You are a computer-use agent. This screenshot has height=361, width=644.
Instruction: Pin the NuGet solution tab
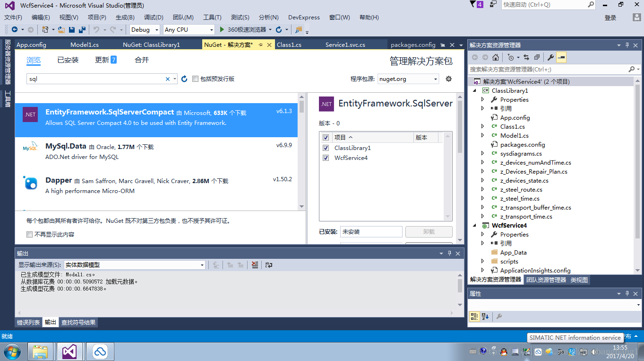point(260,45)
